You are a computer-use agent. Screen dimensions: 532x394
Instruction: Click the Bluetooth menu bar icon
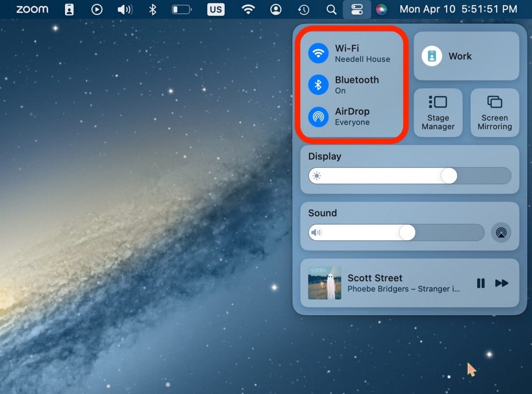[153, 9]
